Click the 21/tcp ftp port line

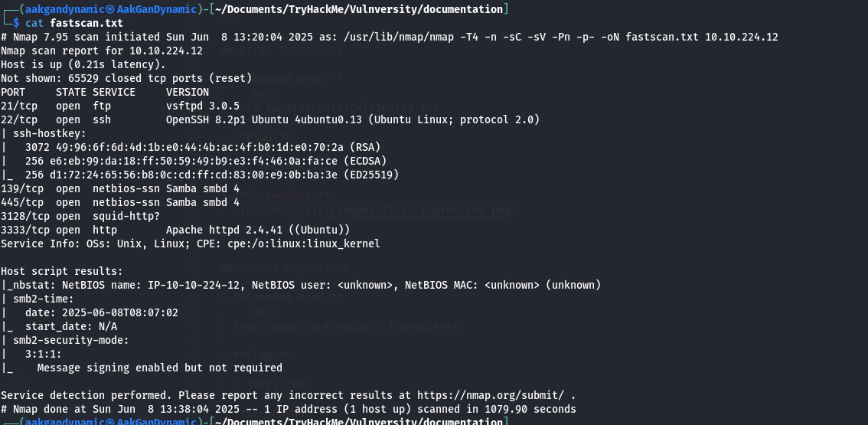coord(46,106)
